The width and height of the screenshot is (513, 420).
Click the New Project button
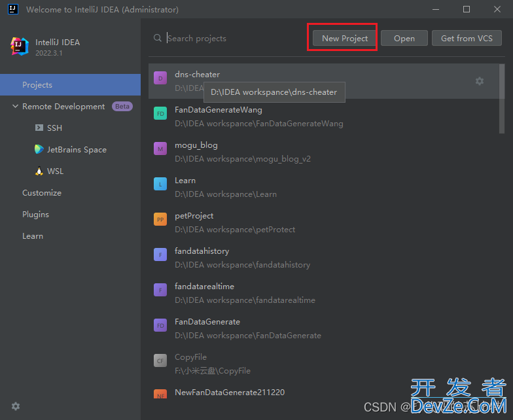click(344, 38)
